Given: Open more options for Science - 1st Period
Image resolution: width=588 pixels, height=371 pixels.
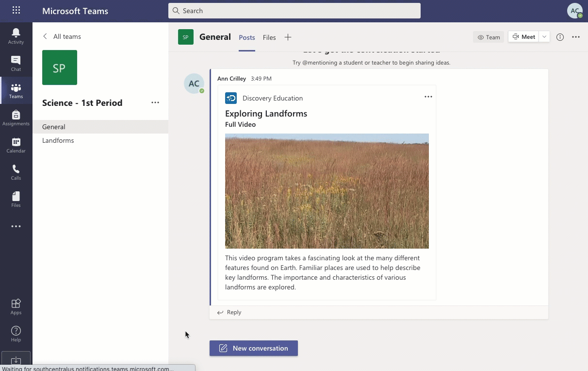Looking at the screenshot, I should click(155, 102).
